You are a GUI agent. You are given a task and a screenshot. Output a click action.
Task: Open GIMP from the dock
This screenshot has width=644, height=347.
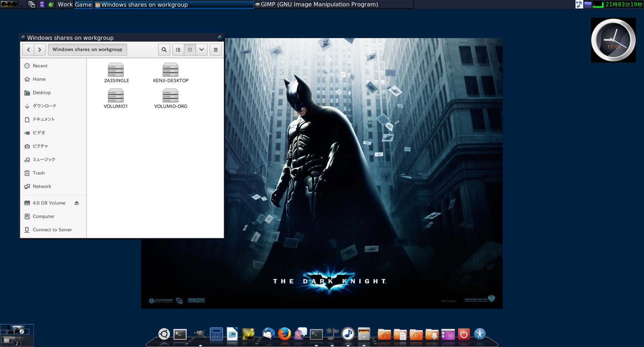point(199,334)
